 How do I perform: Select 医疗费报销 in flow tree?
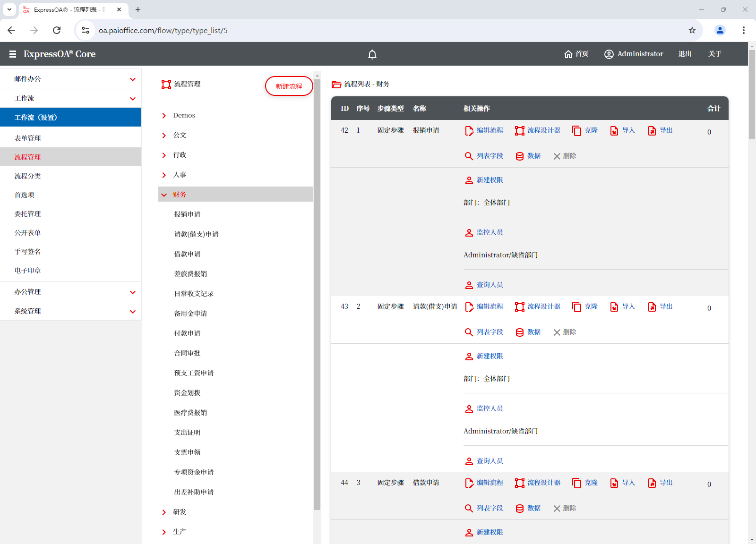190,413
